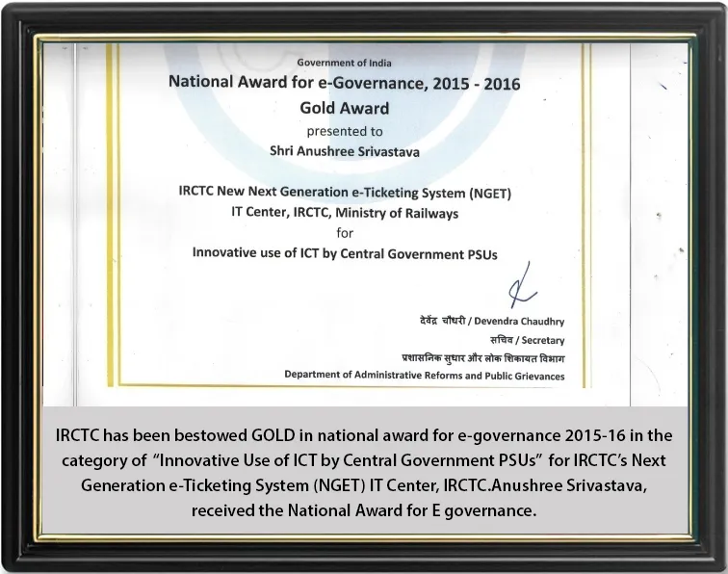Click the caption's first line about GOLD award
The width and height of the screenshot is (728, 574).
(364, 435)
